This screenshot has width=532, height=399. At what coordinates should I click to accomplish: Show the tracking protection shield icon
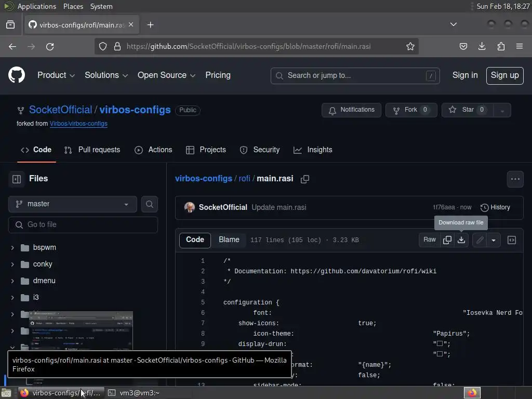[103, 46]
